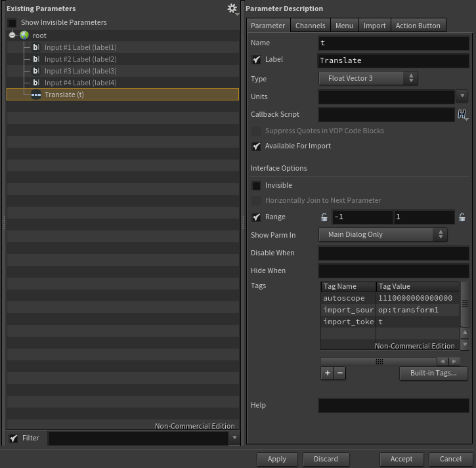The height and width of the screenshot is (468, 476).
Task: Toggle the Range checkbox
Action: (256, 217)
